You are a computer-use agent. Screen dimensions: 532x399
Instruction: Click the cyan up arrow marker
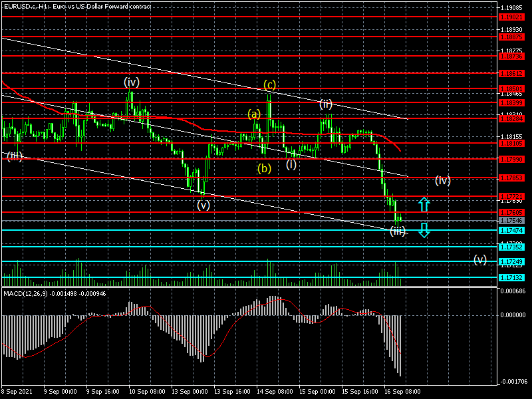pos(424,204)
